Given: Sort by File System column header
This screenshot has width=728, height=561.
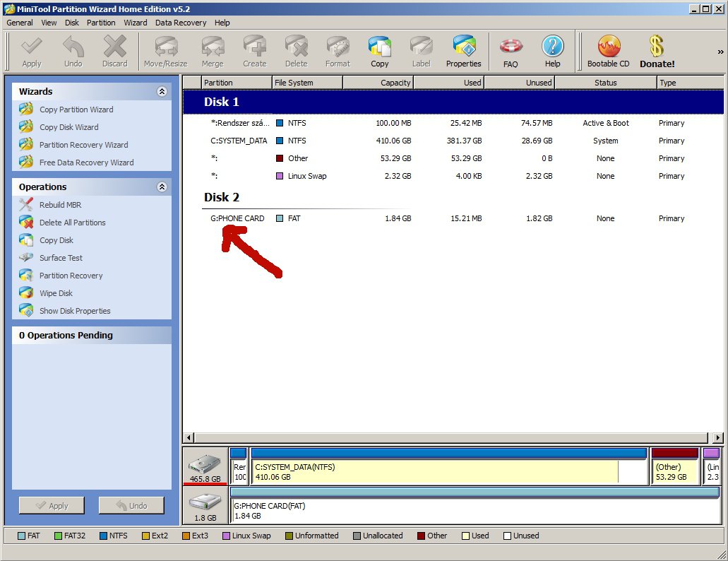Looking at the screenshot, I should pos(307,83).
